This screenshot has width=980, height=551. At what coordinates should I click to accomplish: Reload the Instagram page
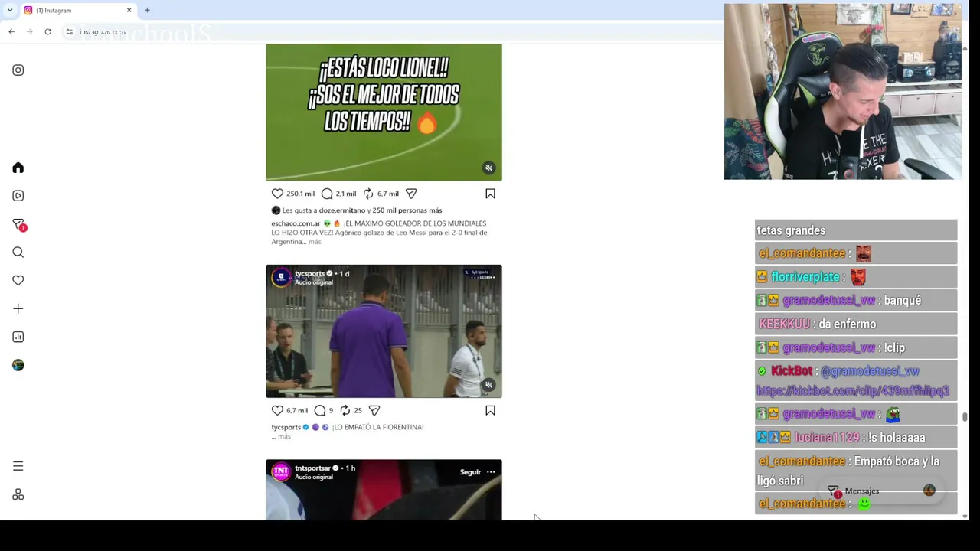[47, 31]
